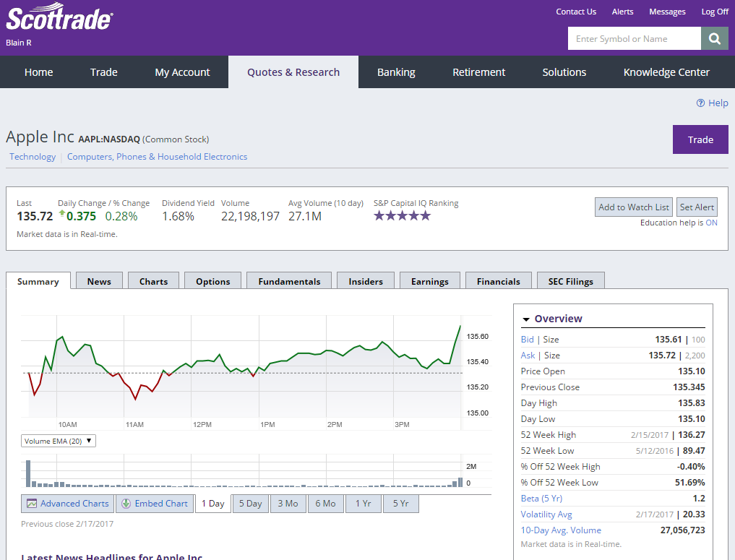Click Day High value 135.83
735x560 pixels.
691,403
